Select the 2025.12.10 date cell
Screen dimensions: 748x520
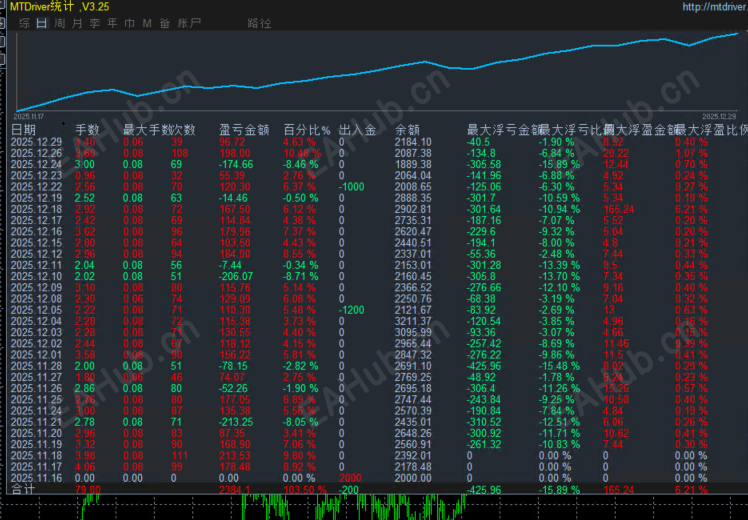(36, 276)
